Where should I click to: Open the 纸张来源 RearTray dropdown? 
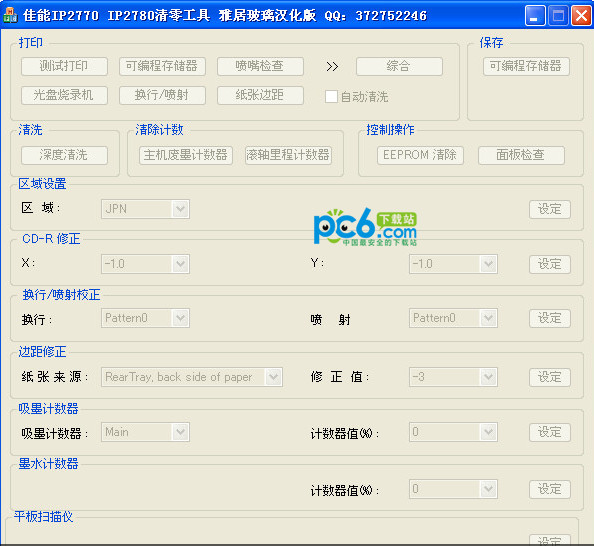192,377
